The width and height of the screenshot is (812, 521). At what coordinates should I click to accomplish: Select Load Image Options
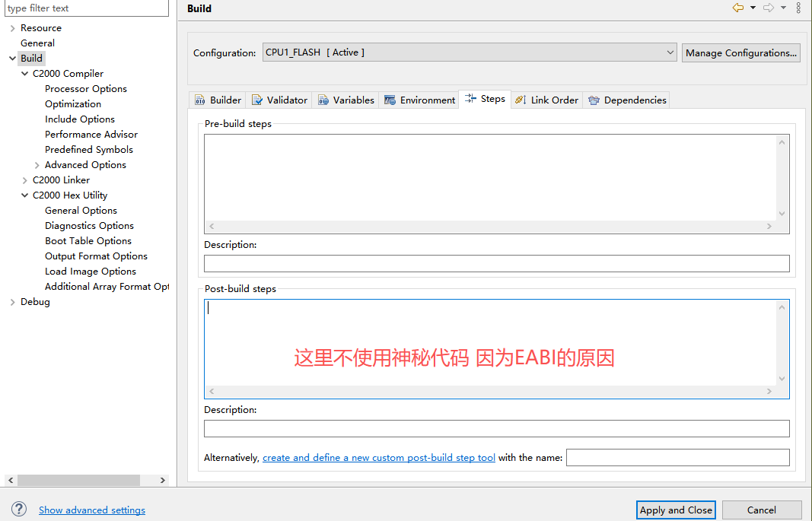[90, 272]
